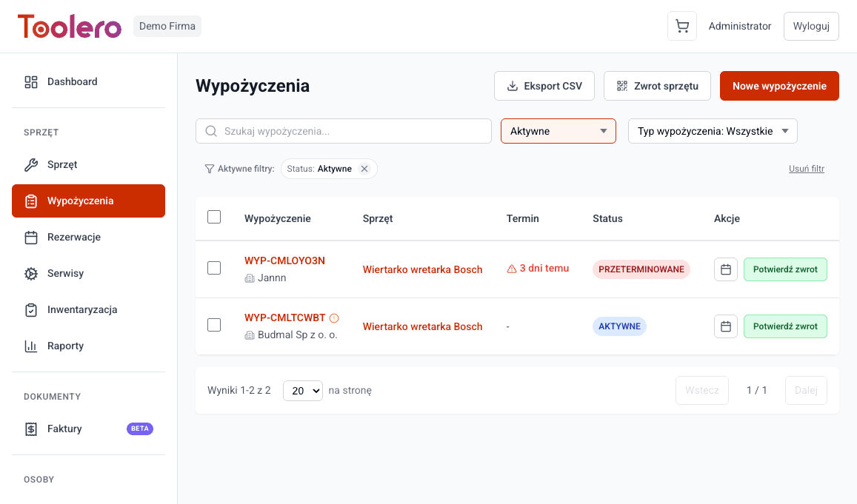Image resolution: width=857 pixels, height=504 pixels.
Task: Select the Serwisy gear icon
Action: (30, 273)
